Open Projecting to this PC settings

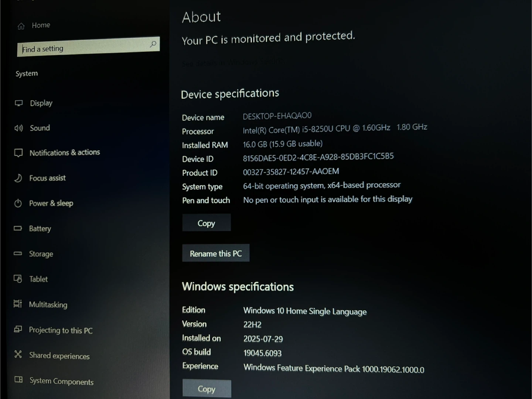61,330
